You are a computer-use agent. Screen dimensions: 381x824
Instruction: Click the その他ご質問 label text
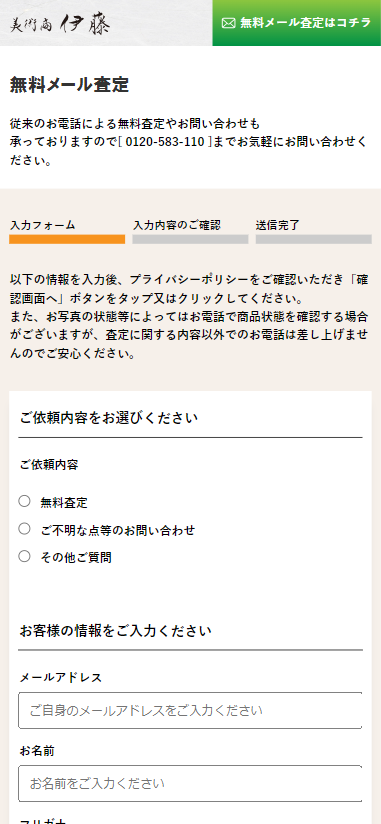76,558
